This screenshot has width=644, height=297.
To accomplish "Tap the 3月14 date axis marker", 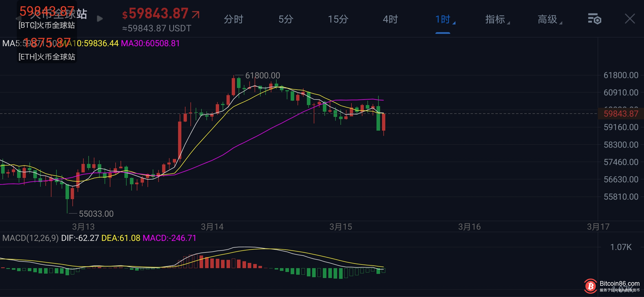I will click(212, 227).
